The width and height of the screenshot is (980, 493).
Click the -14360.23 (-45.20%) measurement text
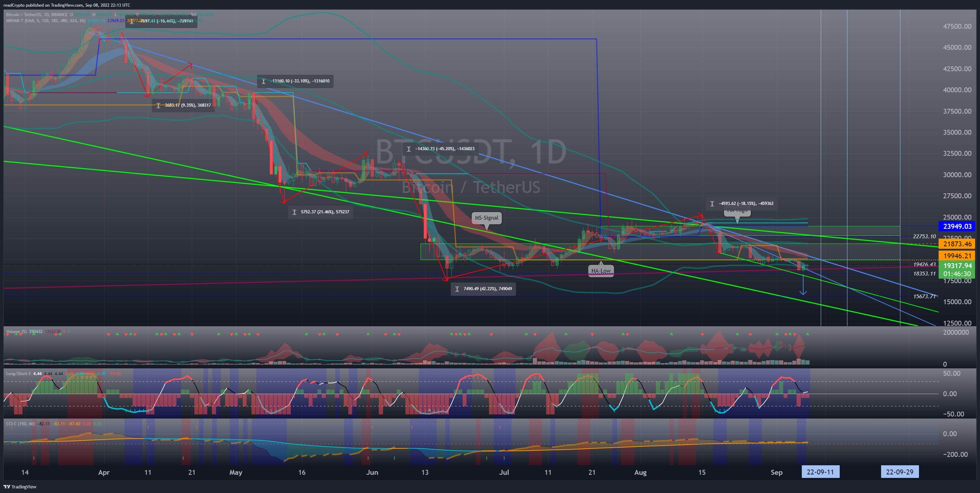tap(445, 149)
